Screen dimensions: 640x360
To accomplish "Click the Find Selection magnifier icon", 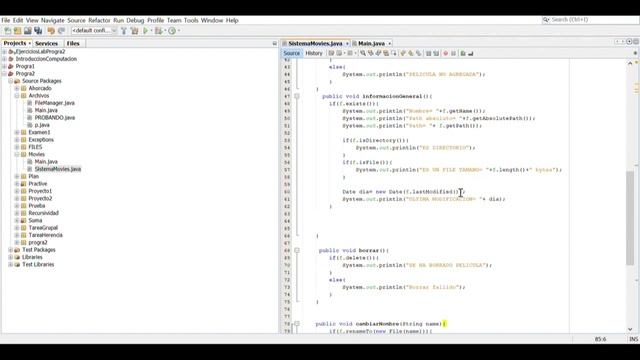I will [362, 53].
